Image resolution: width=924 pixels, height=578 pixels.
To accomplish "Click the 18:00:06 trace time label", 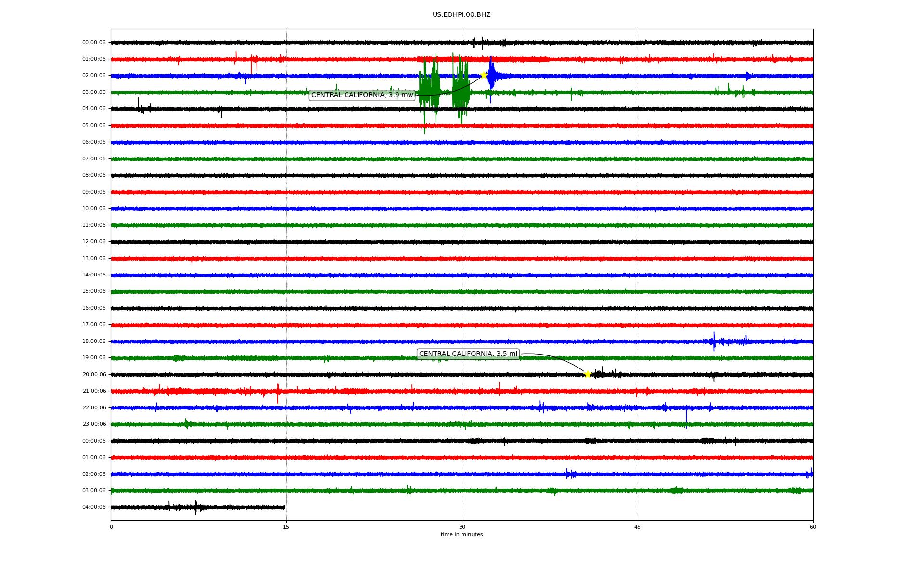I will pos(94,342).
